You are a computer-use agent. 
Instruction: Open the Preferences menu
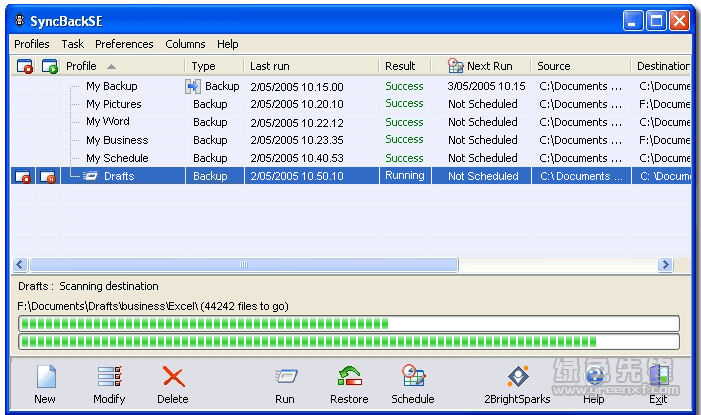coord(124,44)
